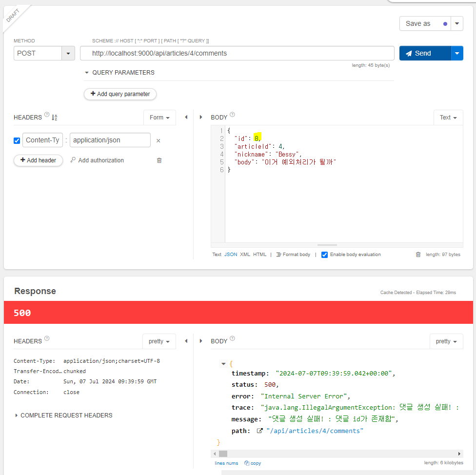The width and height of the screenshot is (476, 475).
Task: Click the Date header value Sun, 07 Jul 2024
Action: 110,381
